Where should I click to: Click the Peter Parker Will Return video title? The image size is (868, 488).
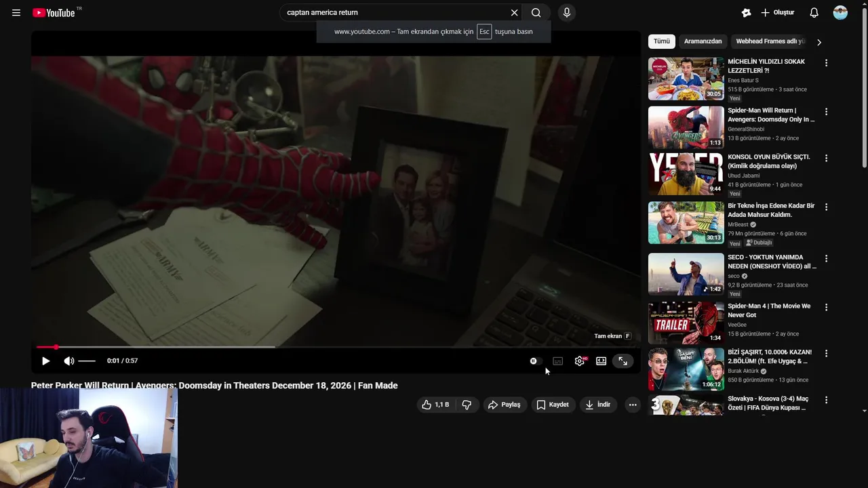214,386
